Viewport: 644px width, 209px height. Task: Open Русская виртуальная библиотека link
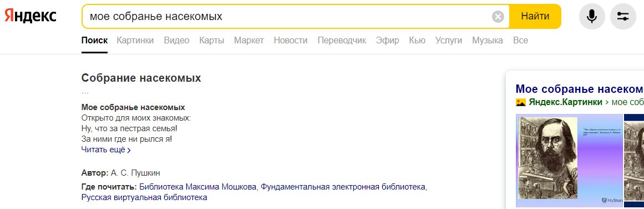tap(144, 197)
